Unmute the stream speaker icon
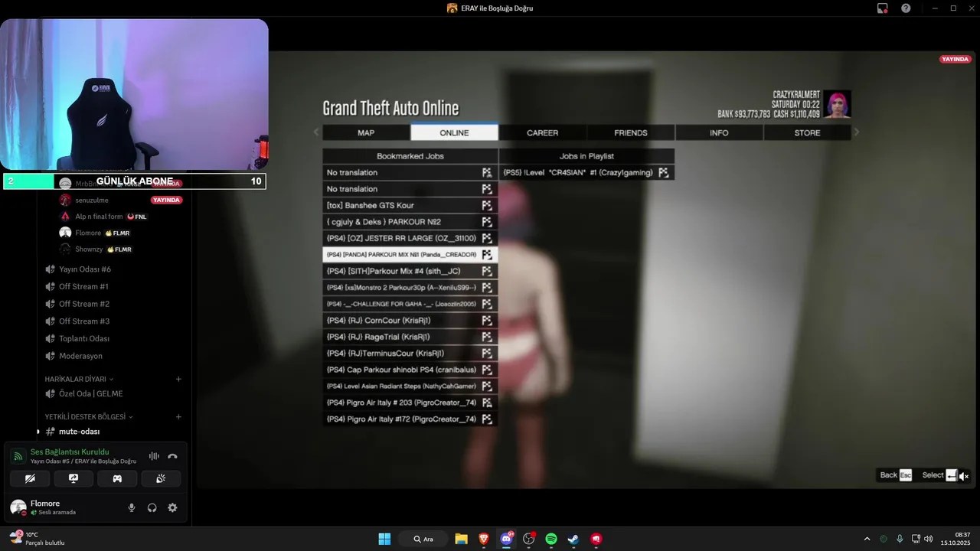Image resolution: width=980 pixels, height=551 pixels. pos(964,476)
